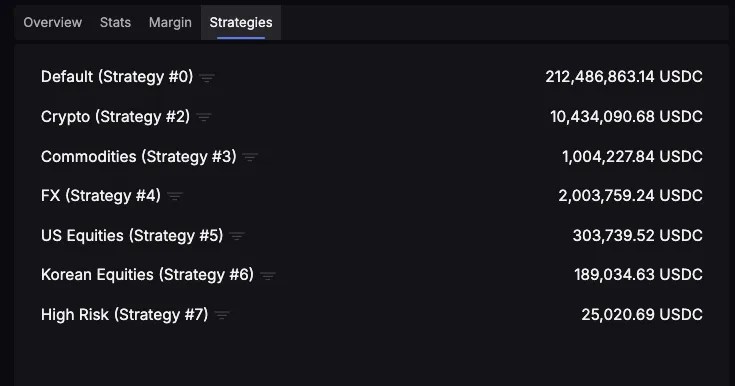Select US Equities (Strategy #5) entry
735x386 pixels.
click(132, 235)
